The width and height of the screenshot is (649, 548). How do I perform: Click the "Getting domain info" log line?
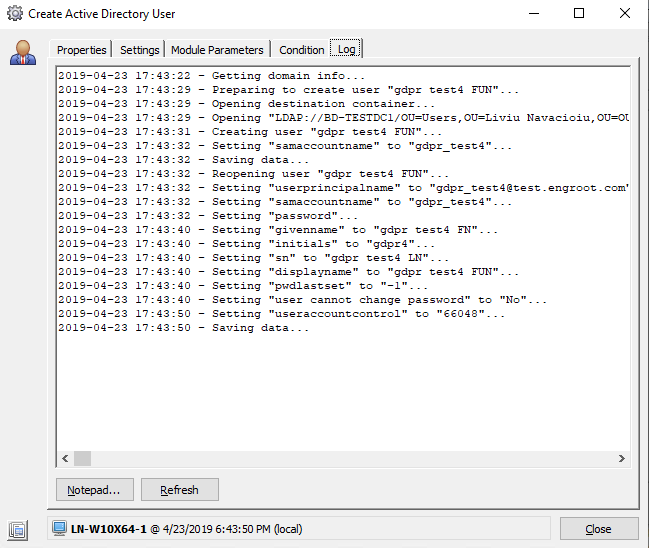211,76
